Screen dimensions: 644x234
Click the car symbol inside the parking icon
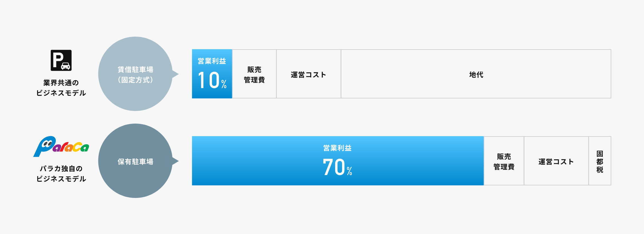(x=65, y=66)
